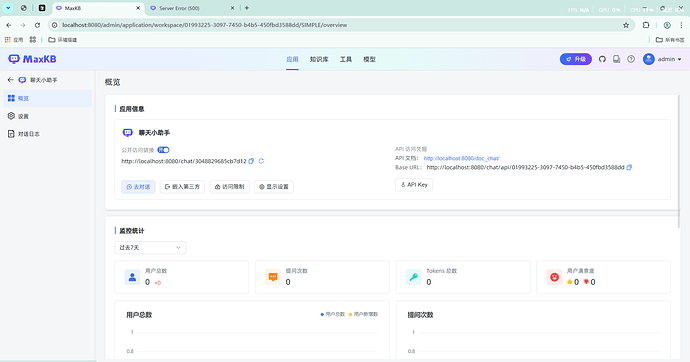
Task: Expand the 过去7天 time range dropdown
Action: coord(150,248)
